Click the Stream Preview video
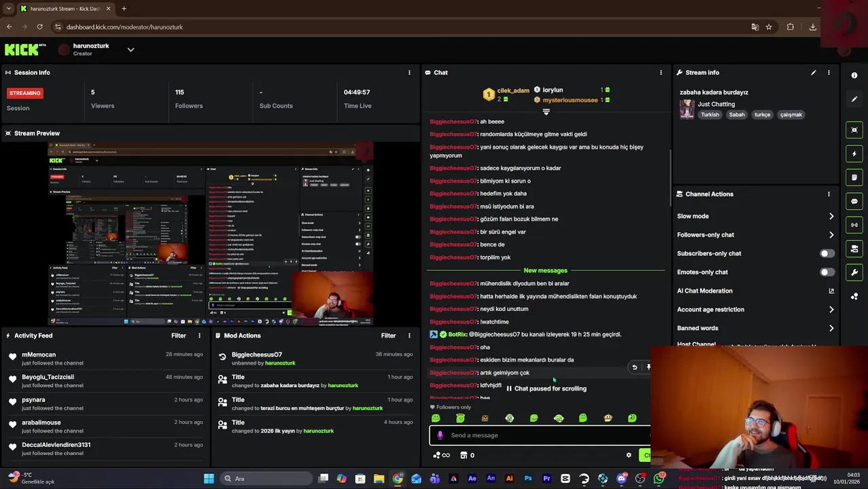The height and width of the screenshot is (489, 868). click(x=211, y=234)
